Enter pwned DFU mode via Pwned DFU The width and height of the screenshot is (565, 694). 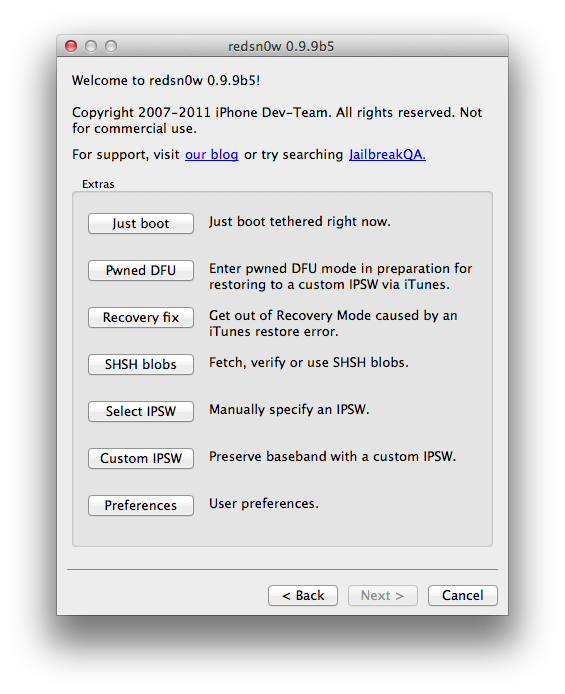pyautogui.click(x=141, y=270)
